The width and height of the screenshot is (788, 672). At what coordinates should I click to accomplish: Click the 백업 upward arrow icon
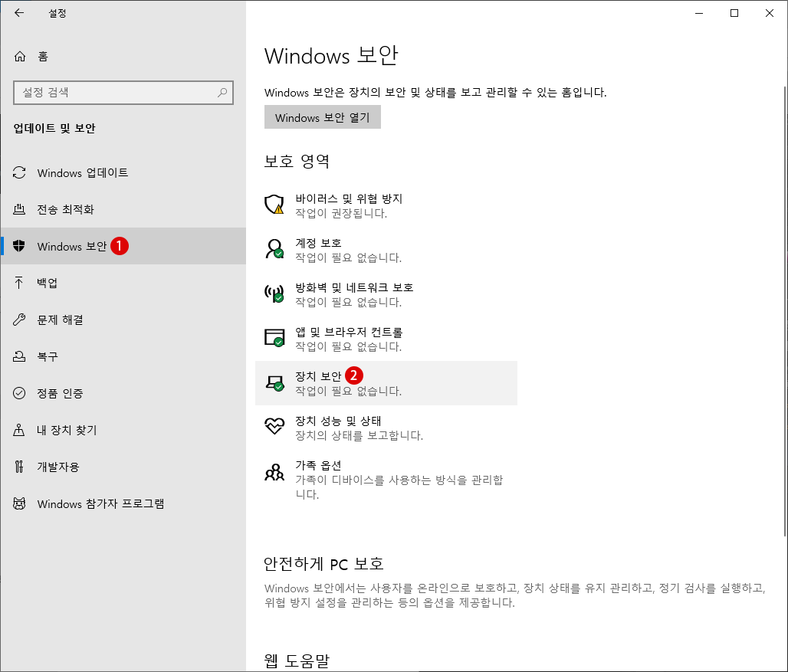pyautogui.click(x=19, y=283)
